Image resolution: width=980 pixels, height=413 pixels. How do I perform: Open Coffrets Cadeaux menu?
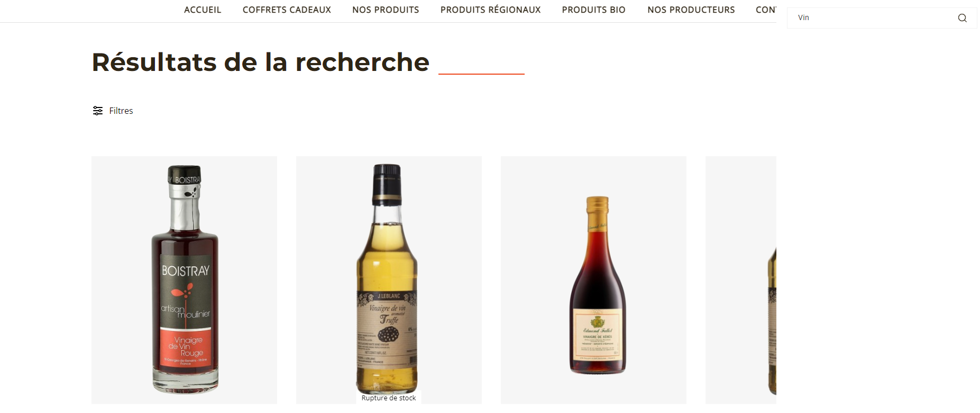(x=287, y=10)
